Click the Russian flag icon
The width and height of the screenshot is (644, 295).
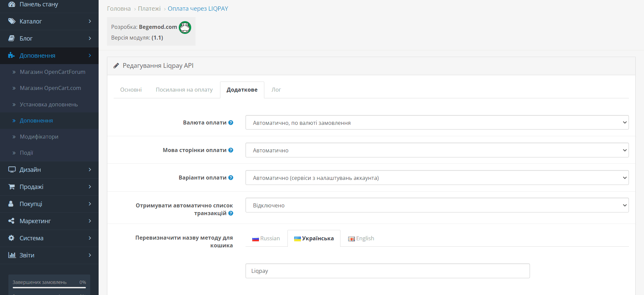(x=256, y=239)
